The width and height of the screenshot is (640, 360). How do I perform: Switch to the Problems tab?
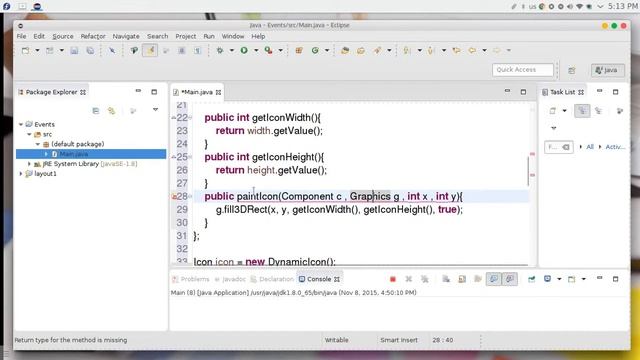(x=191, y=279)
